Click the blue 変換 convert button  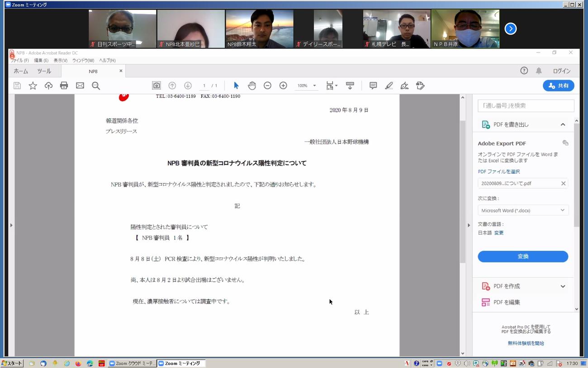click(x=523, y=256)
